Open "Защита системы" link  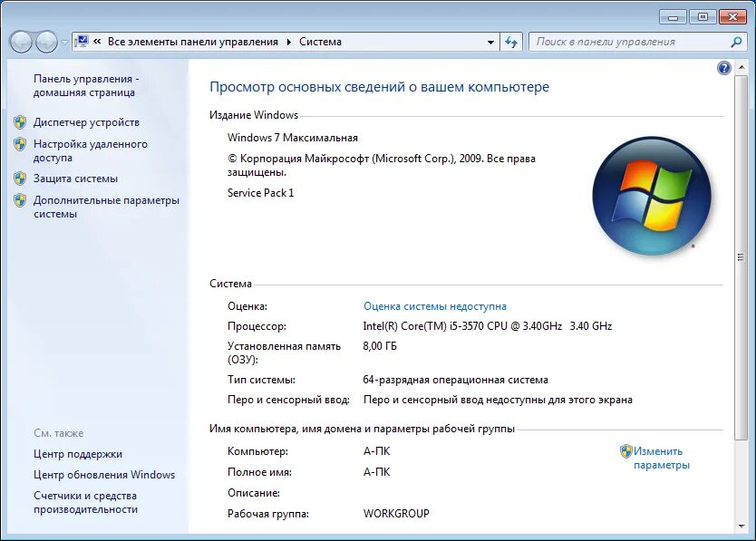click(75, 179)
